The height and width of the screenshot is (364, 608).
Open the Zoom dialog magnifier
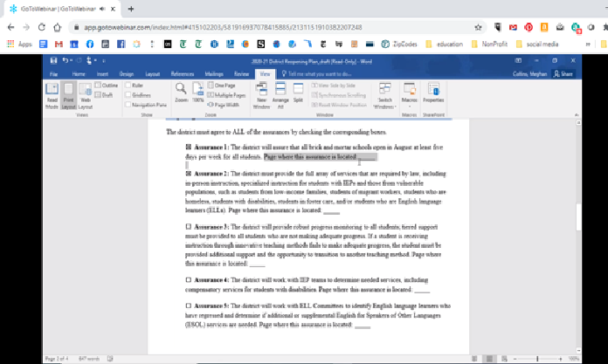tap(181, 93)
